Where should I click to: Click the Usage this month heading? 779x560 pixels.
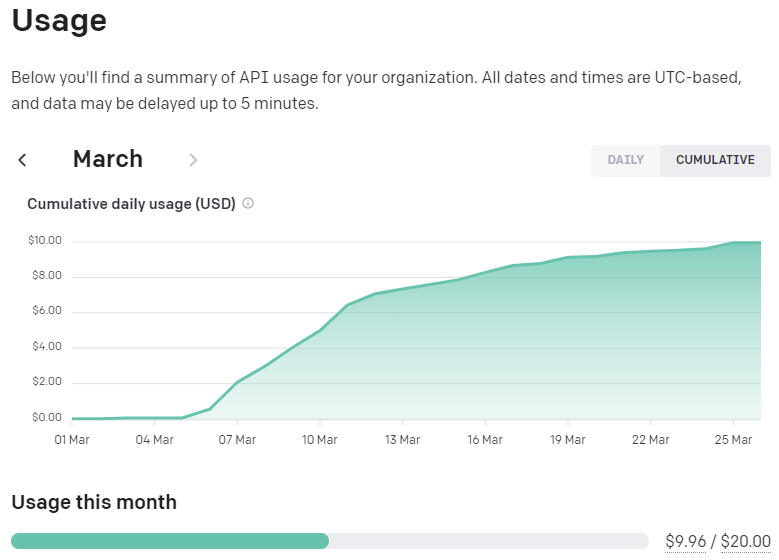coord(94,502)
